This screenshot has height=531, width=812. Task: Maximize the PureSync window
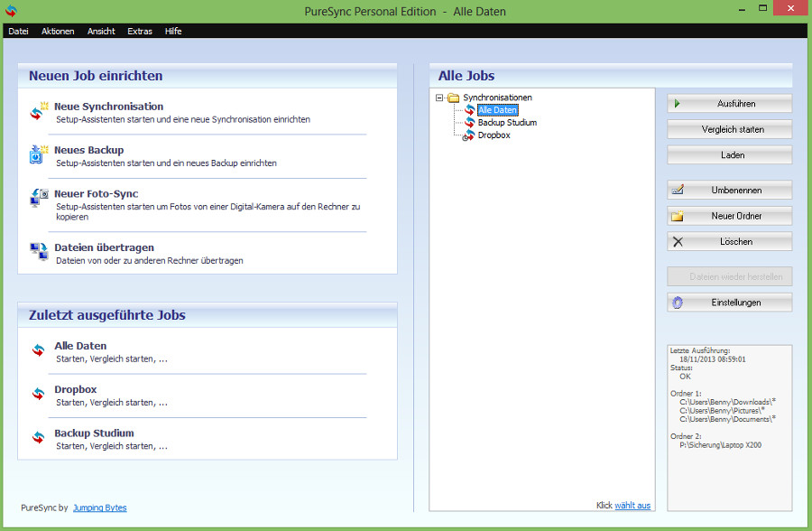(x=762, y=8)
